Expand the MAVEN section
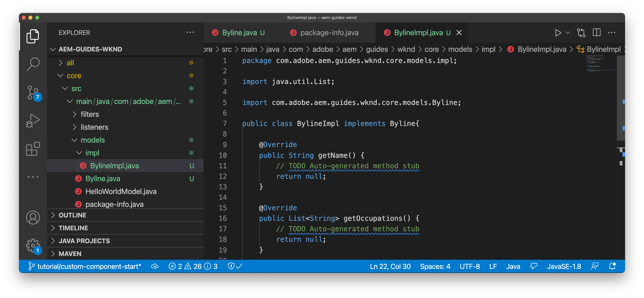This screenshot has width=644, height=298. coord(70,254)
